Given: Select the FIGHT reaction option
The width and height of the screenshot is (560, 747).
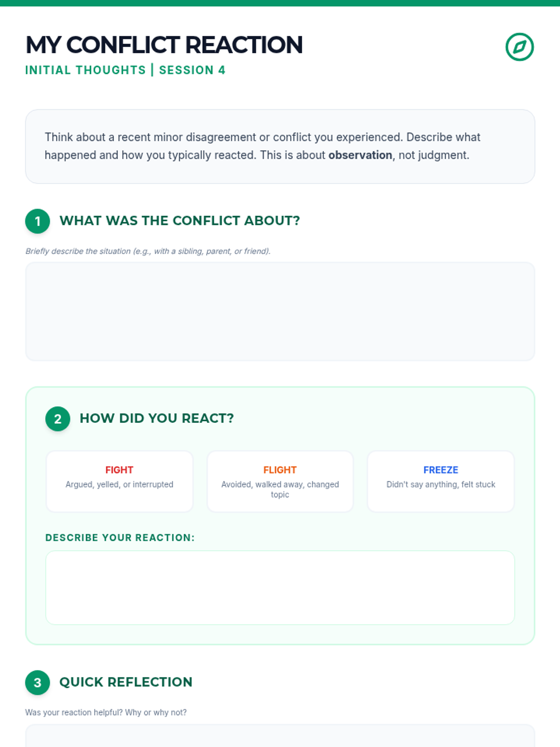Looking at the screenshot, I should tap(119, 481).
